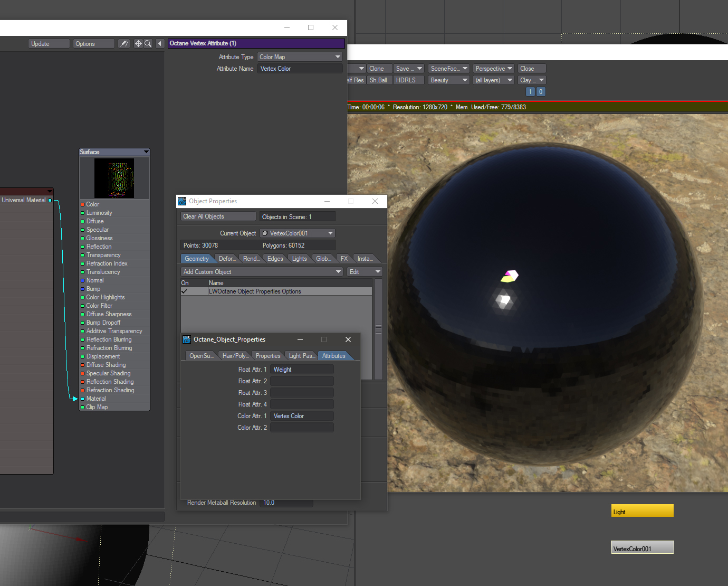
Task: Click the Color input socket on Surface node
Action: pos(83,204)
